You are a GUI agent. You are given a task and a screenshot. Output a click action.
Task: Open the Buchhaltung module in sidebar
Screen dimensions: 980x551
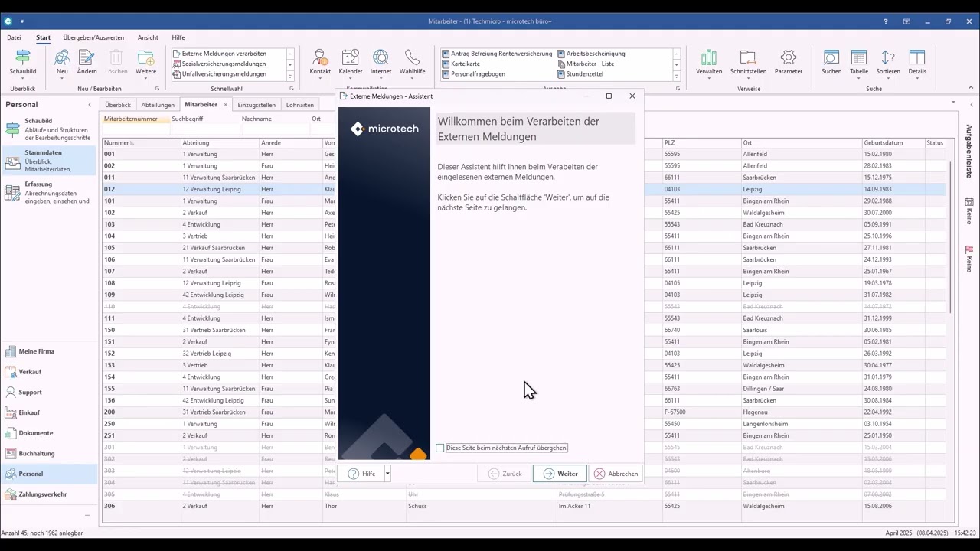point(49,453)
